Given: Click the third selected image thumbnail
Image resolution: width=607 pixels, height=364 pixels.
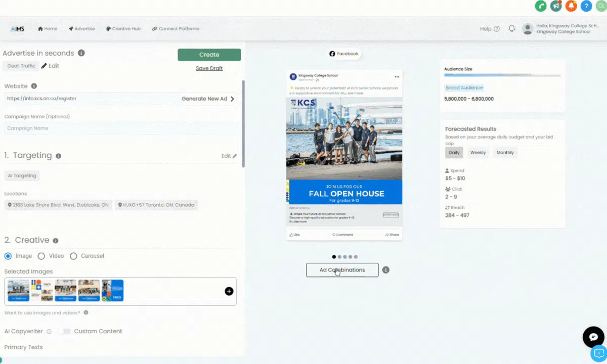Looking at the screenshot, I should [x=65, y=290].
